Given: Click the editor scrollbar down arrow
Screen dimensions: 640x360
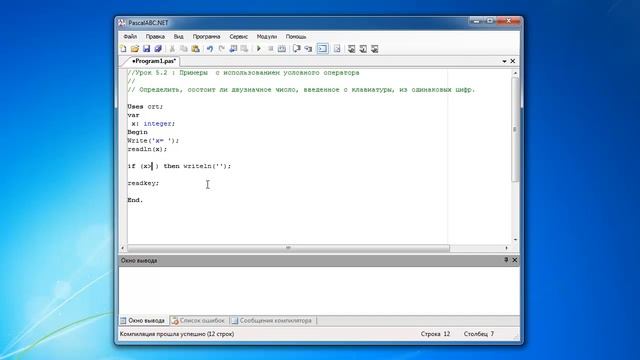Looking at the screenshot, I should point(515,240).
